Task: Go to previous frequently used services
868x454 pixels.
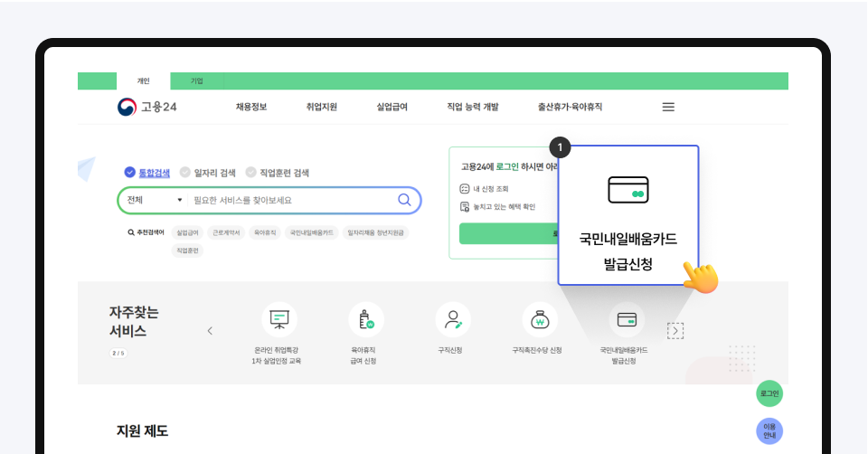Action: click(210, 331)
